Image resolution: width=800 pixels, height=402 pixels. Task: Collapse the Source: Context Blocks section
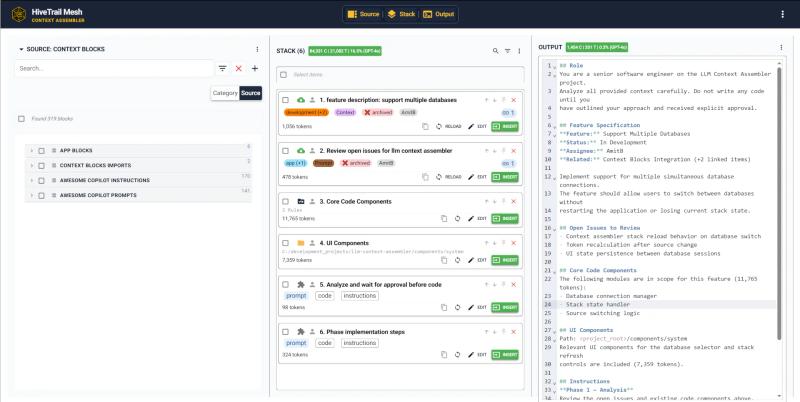21,49
